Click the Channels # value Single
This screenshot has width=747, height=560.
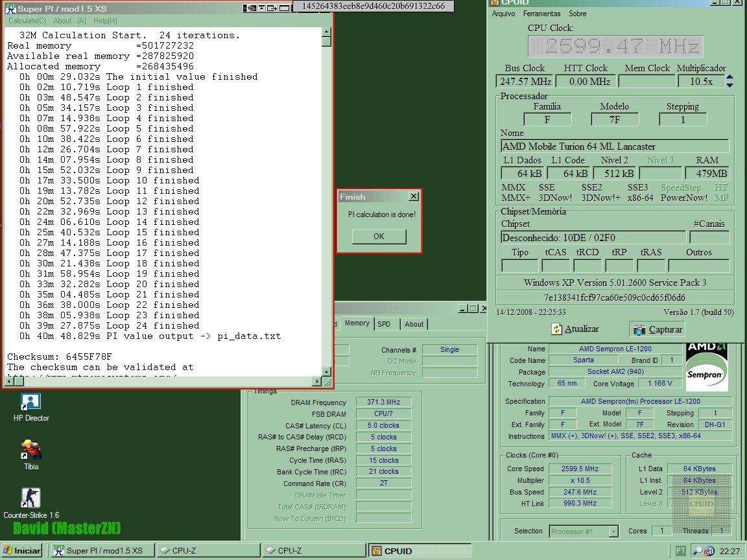coord(449,349)
